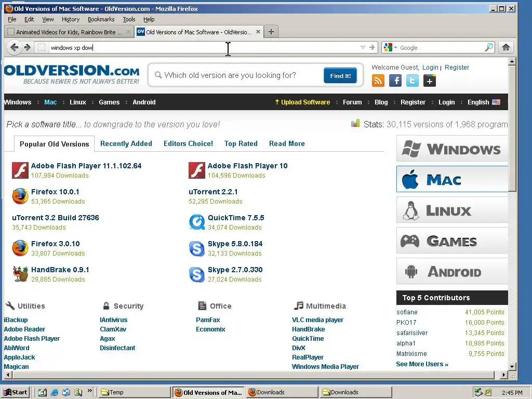Click the go arrow in the address bar
This screenshot has width=532, height=399.
pos(372,47)
